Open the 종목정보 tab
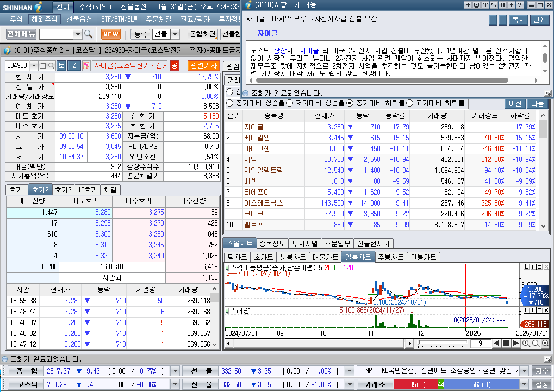Screen dimensions: 554x392 tap(272, 244)
